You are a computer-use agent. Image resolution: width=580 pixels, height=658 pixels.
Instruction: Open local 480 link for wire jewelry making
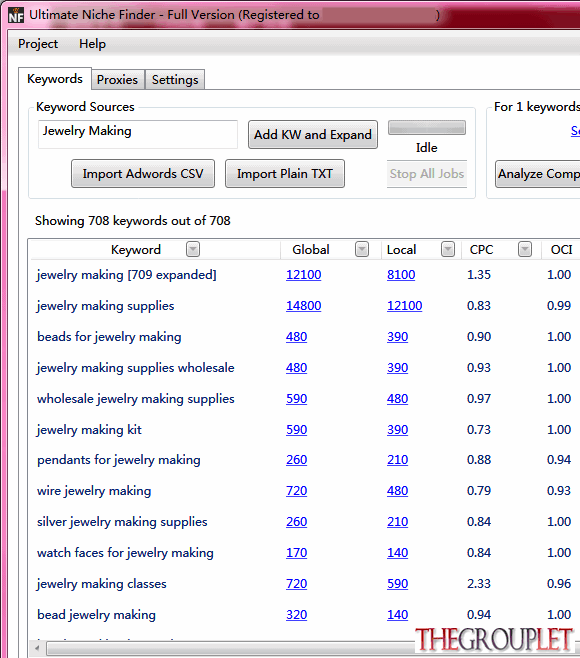click(x=397, y=491)
